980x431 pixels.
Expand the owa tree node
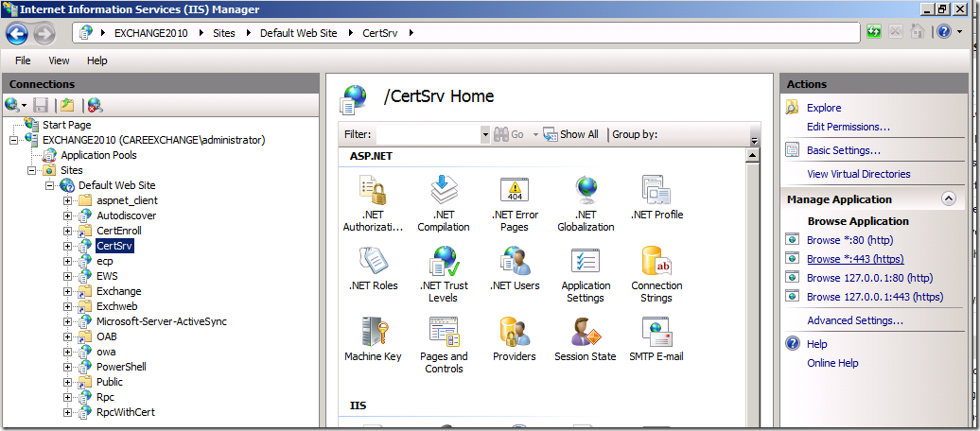pos(67,352)
